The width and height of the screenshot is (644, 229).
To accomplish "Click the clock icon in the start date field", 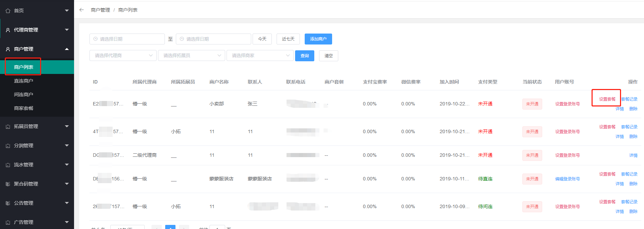I will point(96,39).
